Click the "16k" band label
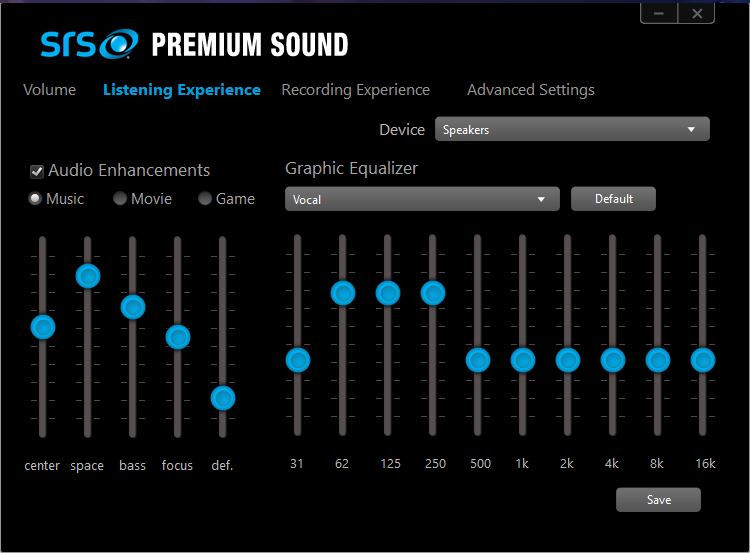This screenshot has width=750, height=553. tap(705, 464)
